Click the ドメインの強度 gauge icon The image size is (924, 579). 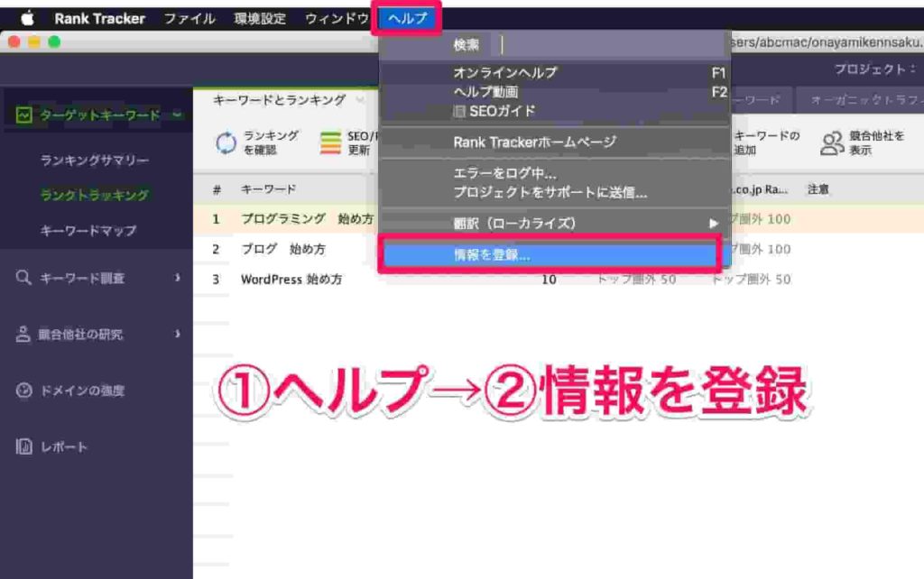(x=24, y=390)
